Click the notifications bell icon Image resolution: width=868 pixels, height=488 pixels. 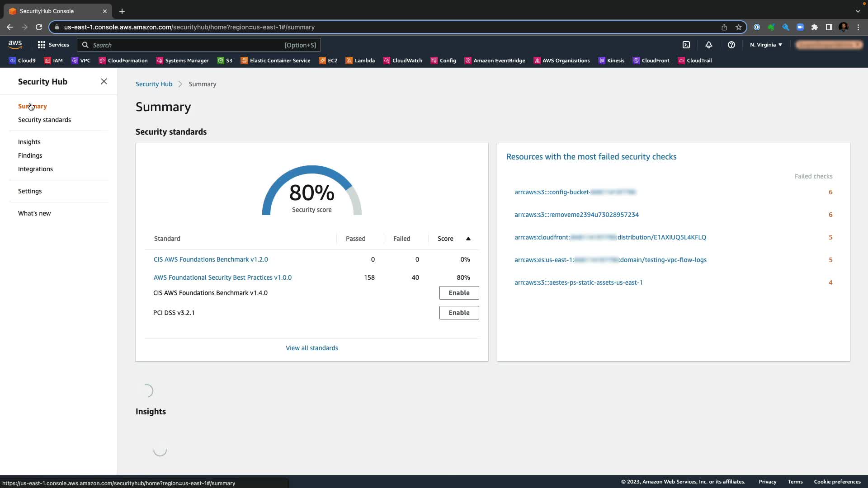(708, 45)
